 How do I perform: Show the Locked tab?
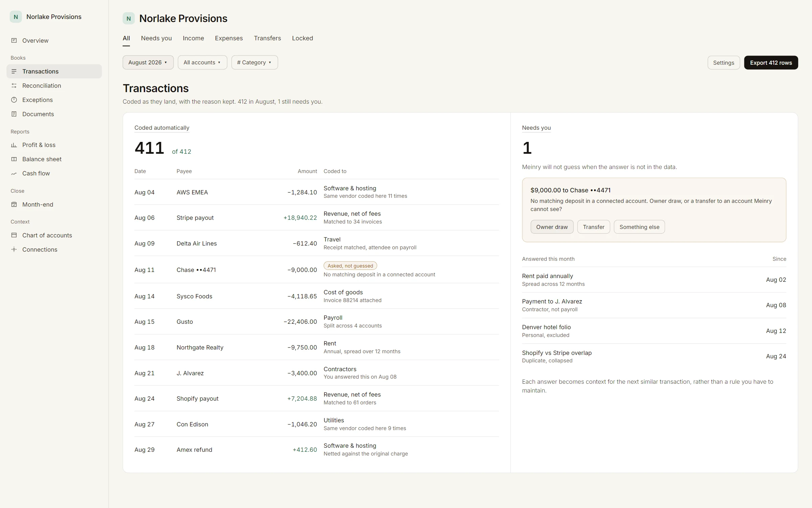302,38
